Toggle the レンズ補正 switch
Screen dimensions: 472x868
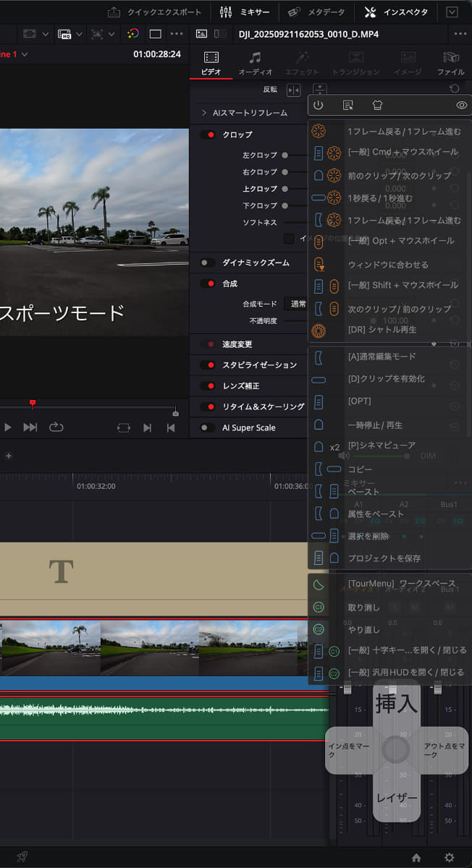pos(208,386)
